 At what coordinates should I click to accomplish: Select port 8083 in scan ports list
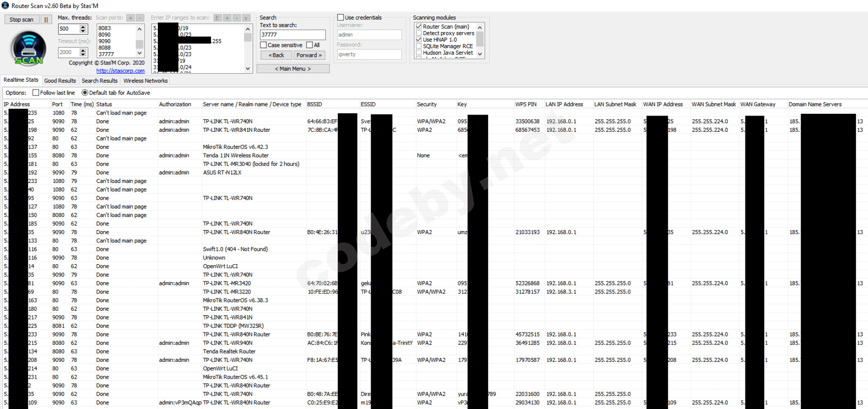pyautogui.click(x=116, y=28)
